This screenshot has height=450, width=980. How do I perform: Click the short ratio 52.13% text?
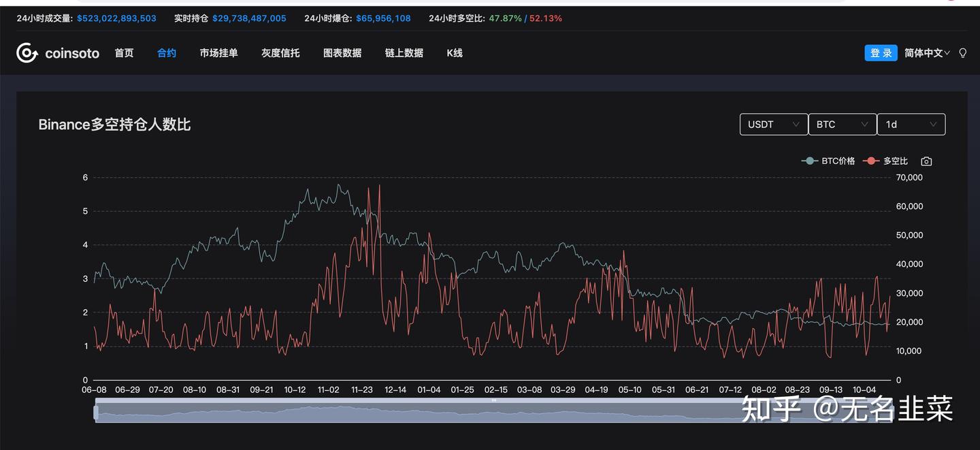[x=546, y=18]
